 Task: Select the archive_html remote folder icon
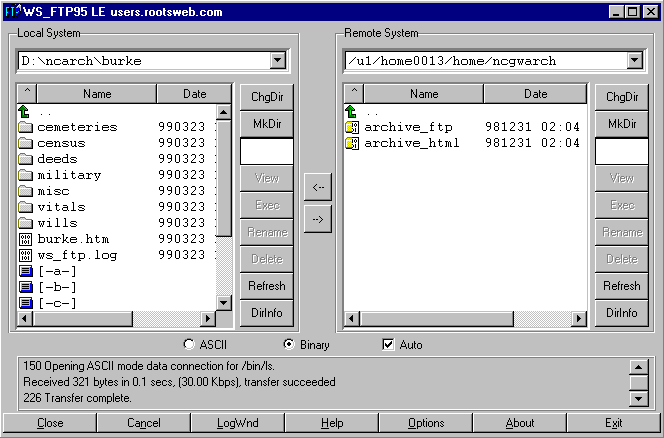351,143
